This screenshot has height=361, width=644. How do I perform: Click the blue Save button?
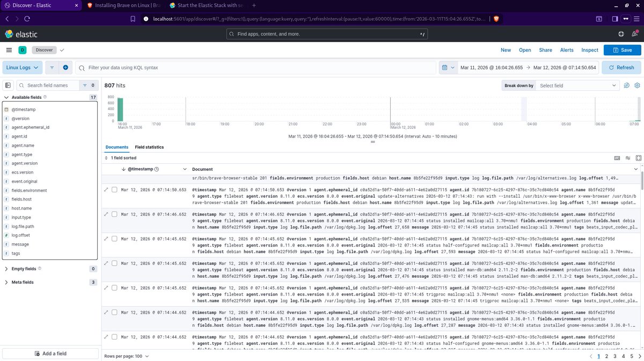coord(622,50)
